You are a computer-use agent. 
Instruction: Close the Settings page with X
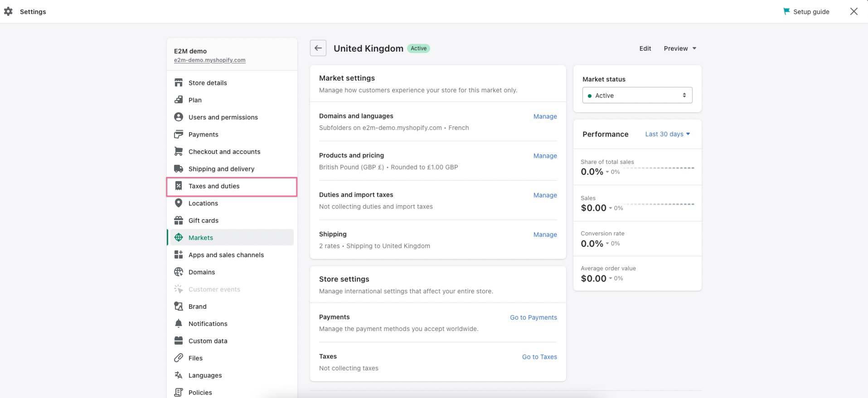[853, 12]
